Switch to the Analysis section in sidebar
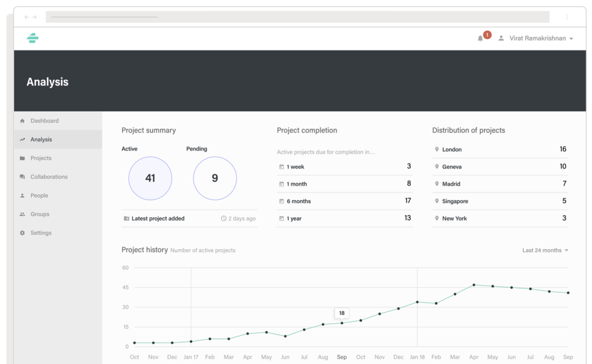The image size is (592, 364). pos(41,139)
